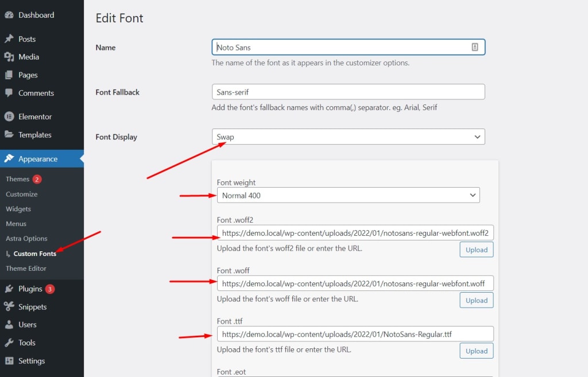Open the Widgets submenu link

18,209
